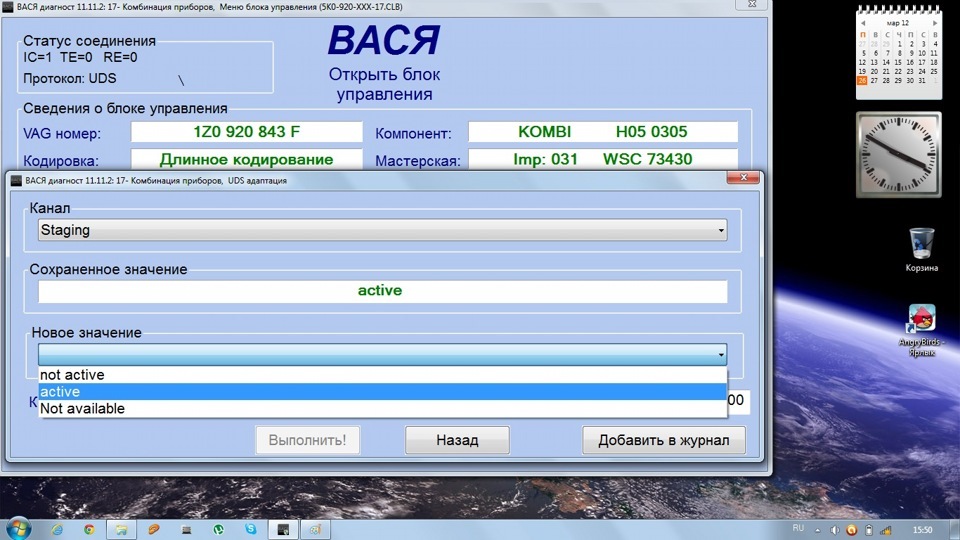Choose 'active' in the value list
Viewport: 960px width, 540px height.
coord(383,392)
